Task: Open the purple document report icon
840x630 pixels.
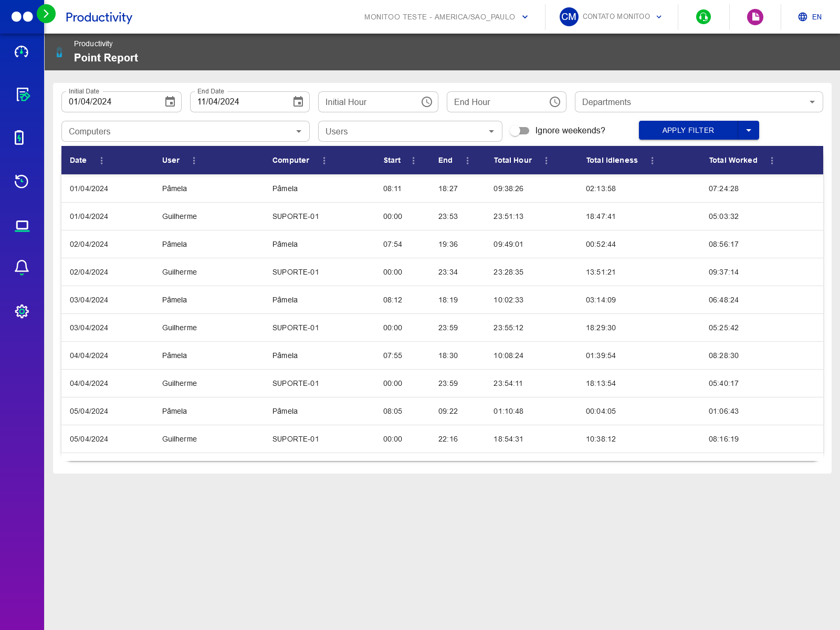Action: (x=755, y=17)
